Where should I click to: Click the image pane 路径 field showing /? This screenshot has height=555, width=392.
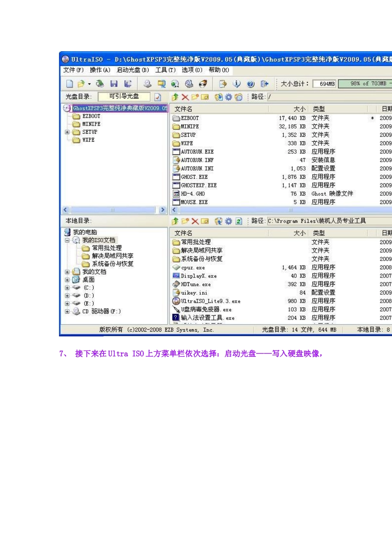(x=329, y=97)
